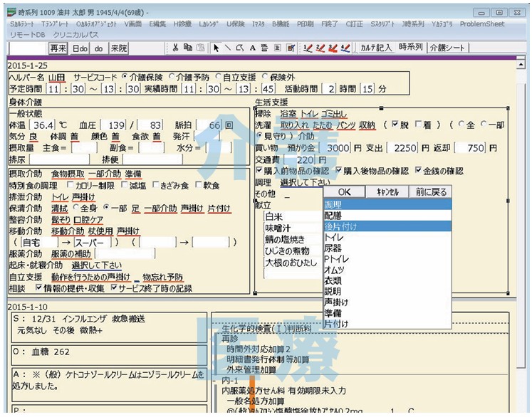Click the copy icon in the toolbar
The width and height of the screenshot is (532, 417).
[x=188, y=48]
